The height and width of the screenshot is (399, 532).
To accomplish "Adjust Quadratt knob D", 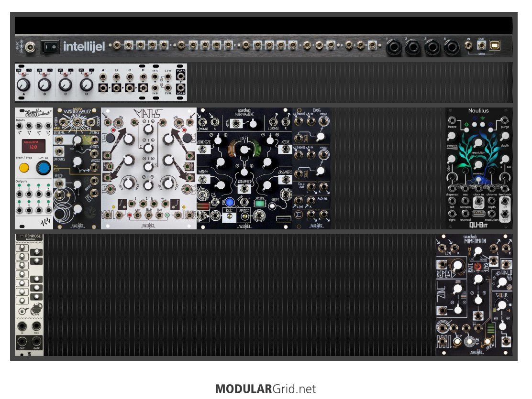I will 87,85.
